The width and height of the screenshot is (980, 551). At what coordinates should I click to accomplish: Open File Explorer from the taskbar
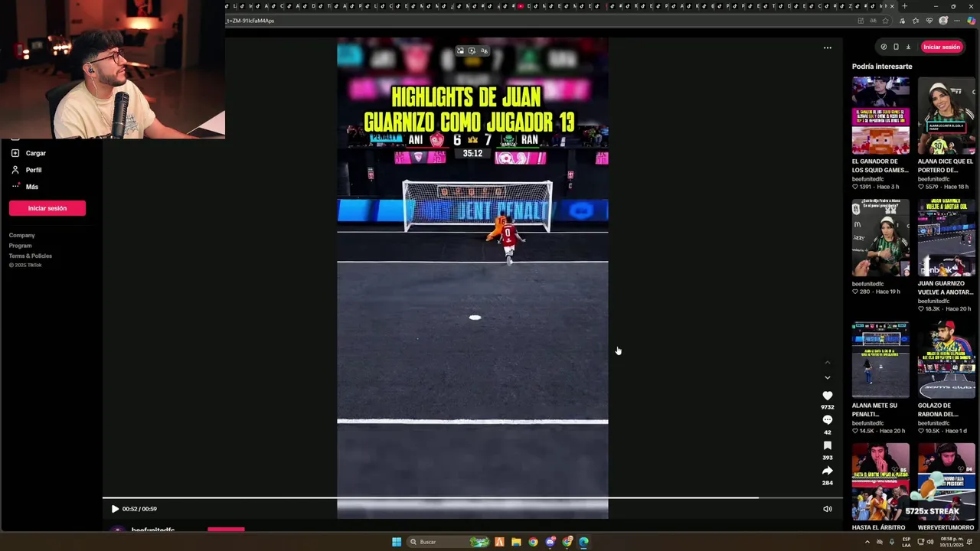pyautogui.click(x=516, y=542)
